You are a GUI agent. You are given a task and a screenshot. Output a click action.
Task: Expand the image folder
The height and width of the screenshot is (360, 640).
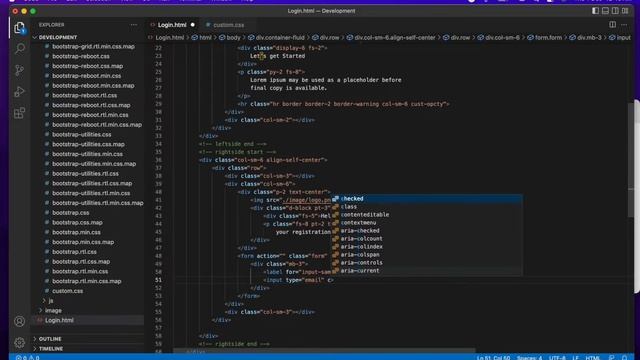(x=53, y=311)
